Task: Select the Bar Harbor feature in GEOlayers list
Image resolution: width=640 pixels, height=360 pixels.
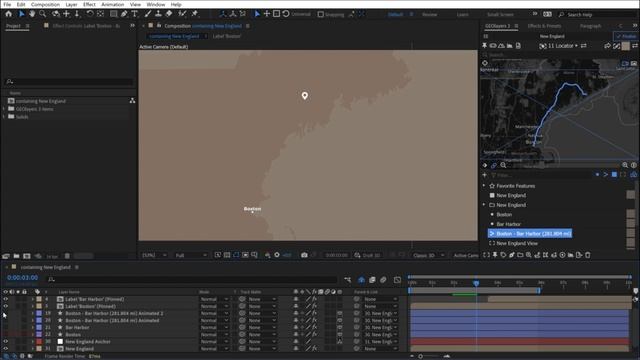Action: [509, 224]
